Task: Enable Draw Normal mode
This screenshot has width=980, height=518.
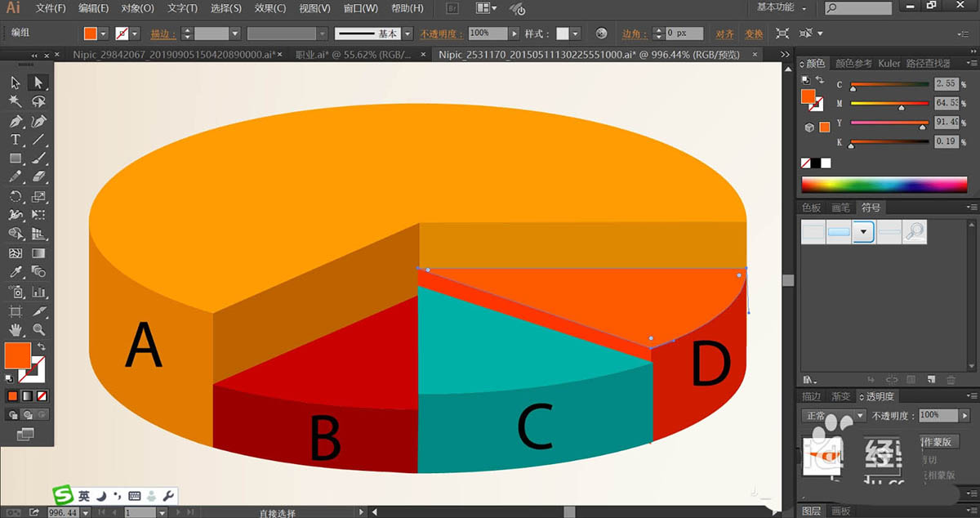Action: coord(12,414)
